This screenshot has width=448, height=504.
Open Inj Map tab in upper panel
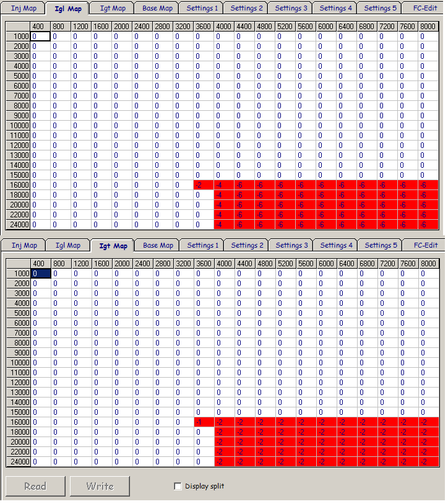(x=24, y=8)
